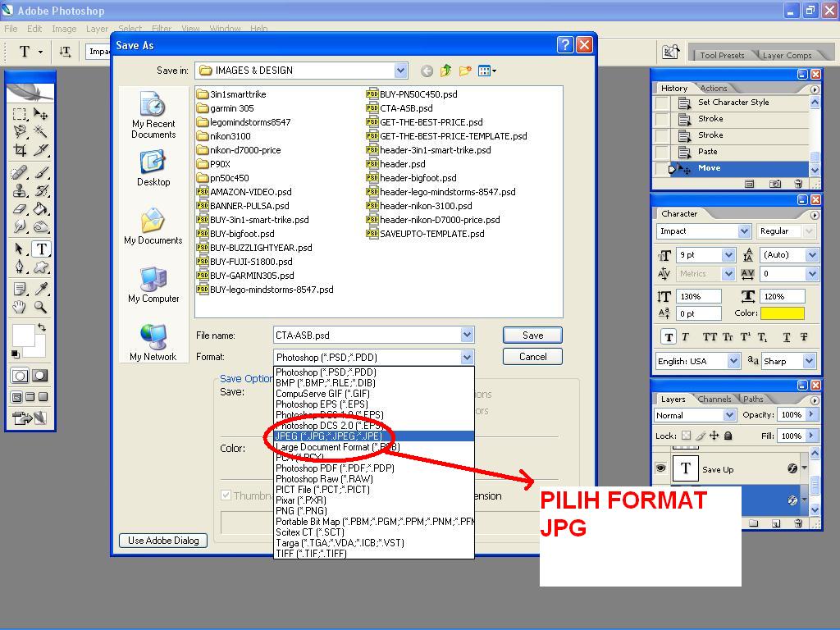The height and width of the screenshot is (630, 840).
Task: Toggle Underline in Character panel
Action: pos(787,337)
